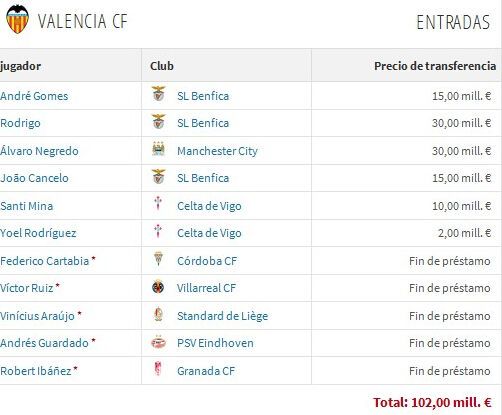The width and height of the screenshot is (502, 415).
Task: Click the Córdoba CF crest icon
Action: click(158, 259)
